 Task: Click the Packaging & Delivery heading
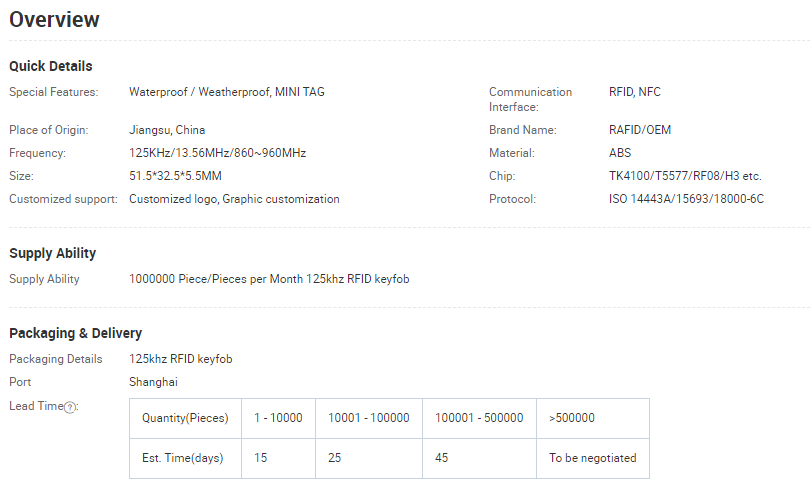75,333
